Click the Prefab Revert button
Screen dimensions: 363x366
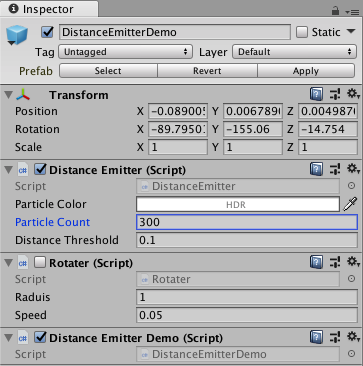click(207, 71)
